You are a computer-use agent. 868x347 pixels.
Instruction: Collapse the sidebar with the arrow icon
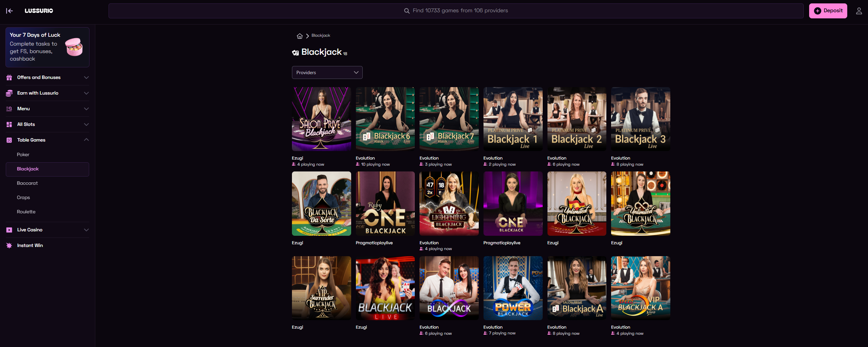tap(10, 11)
